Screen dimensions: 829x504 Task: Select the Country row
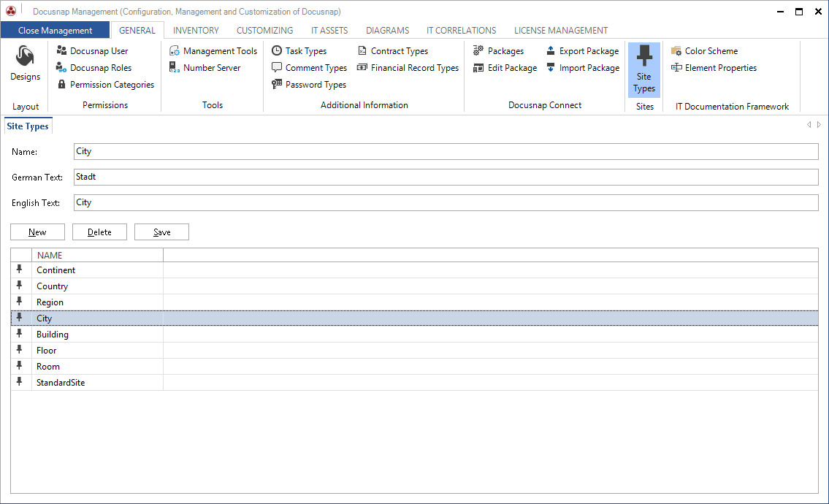coord(415,286)
